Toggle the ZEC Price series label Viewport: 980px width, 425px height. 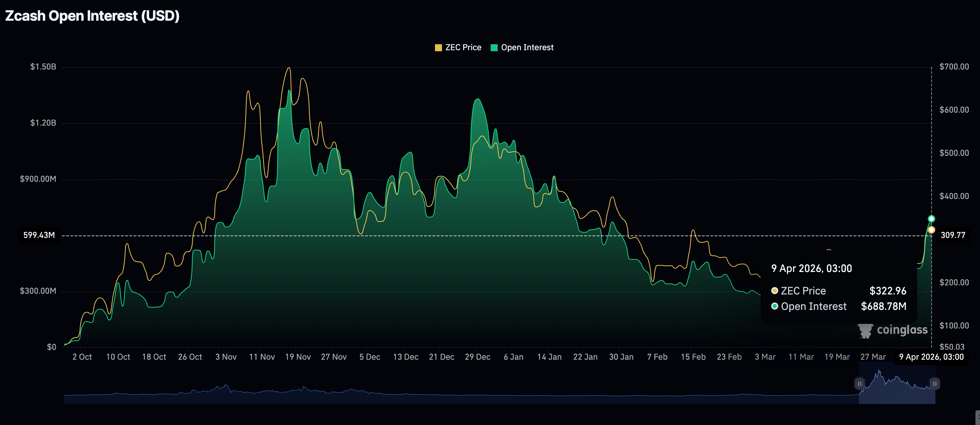(x=463, y=48)
